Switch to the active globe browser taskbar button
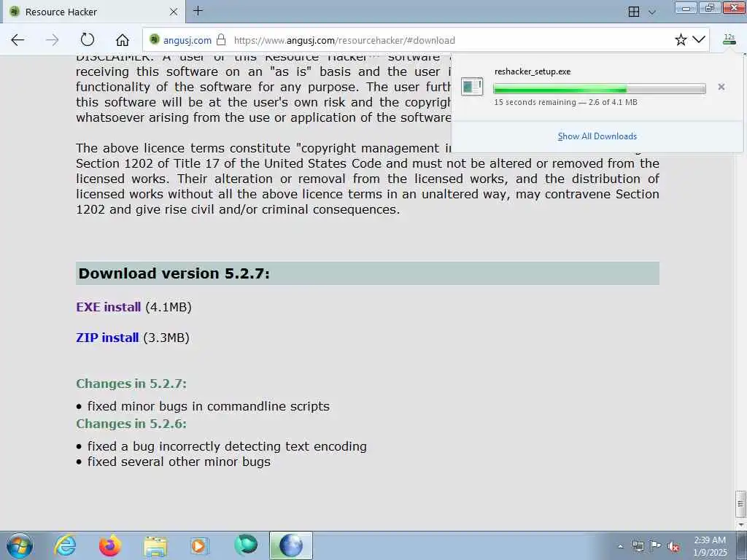747x560 pixels. tap(291, 545)
